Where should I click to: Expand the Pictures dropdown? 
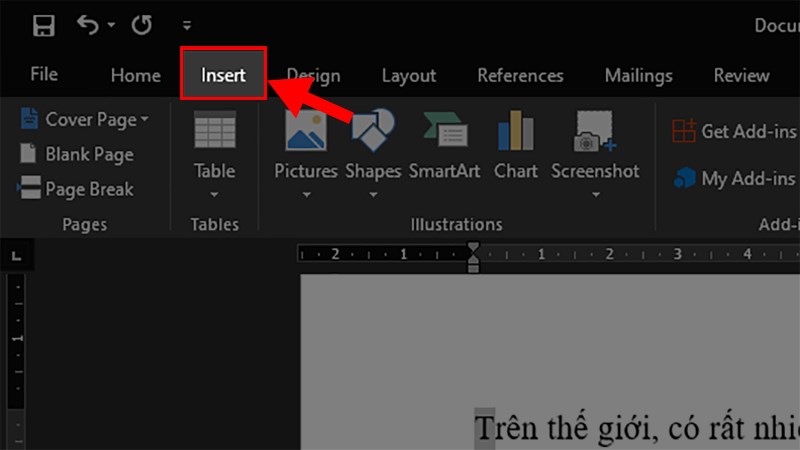coord(306,193)
